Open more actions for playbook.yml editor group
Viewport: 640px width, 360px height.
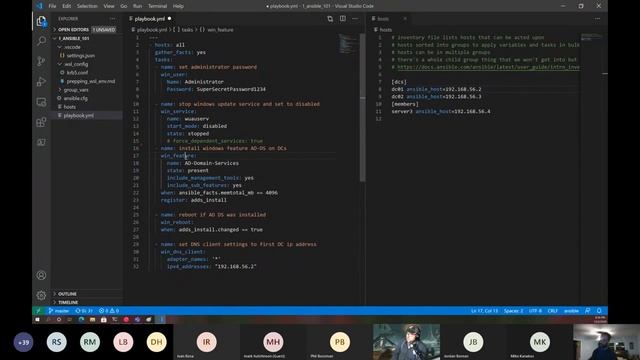[x=355, y=19]
